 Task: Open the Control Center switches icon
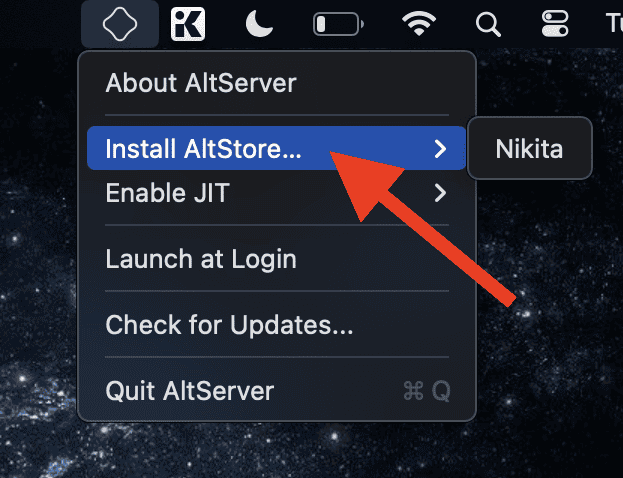point(553,23)
